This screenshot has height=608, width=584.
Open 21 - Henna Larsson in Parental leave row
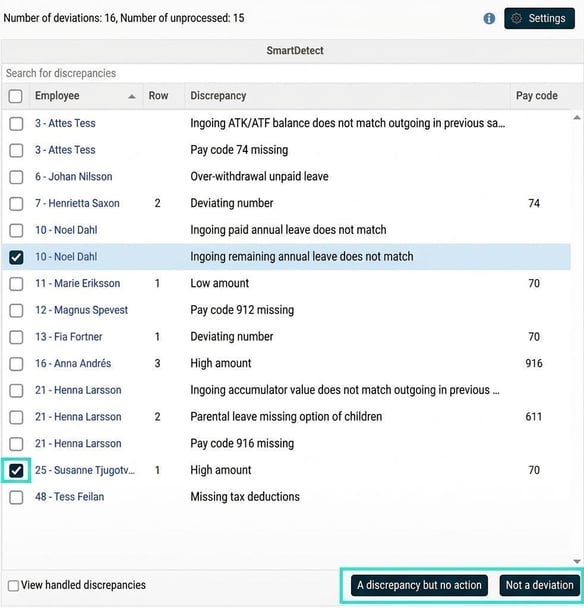[x=78, y=417]
